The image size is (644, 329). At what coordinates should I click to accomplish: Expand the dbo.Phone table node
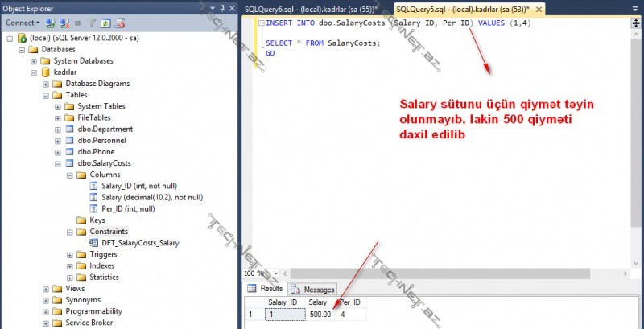coord(57,152)
